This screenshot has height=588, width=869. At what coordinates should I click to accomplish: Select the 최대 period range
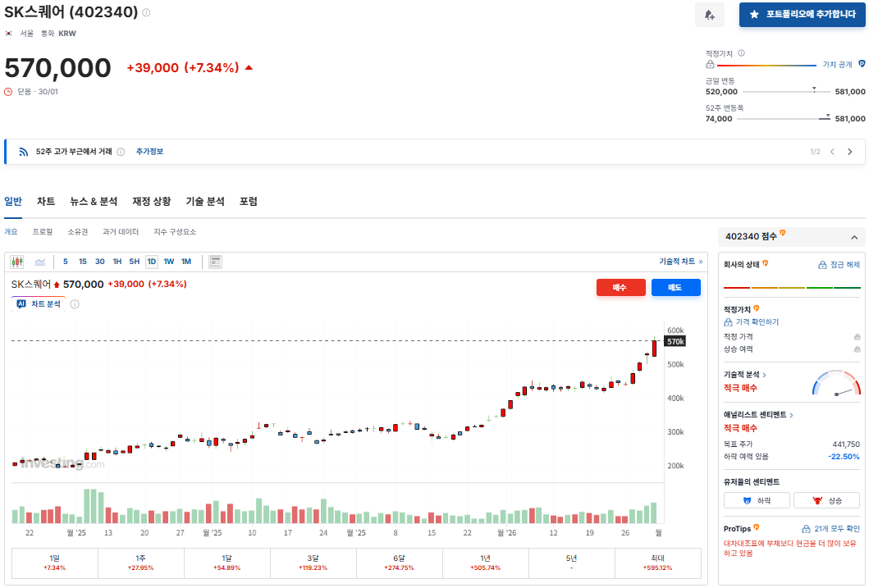[x=658, y=563]
